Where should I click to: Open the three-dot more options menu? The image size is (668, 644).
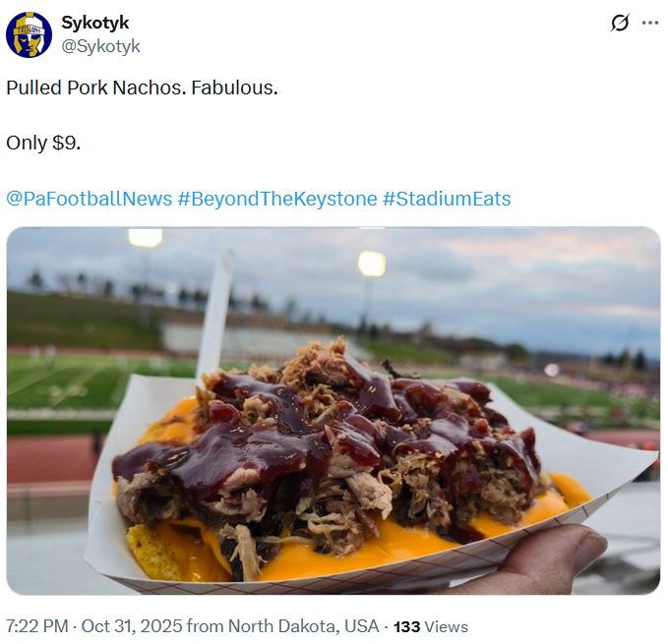(x=650, y=23)
